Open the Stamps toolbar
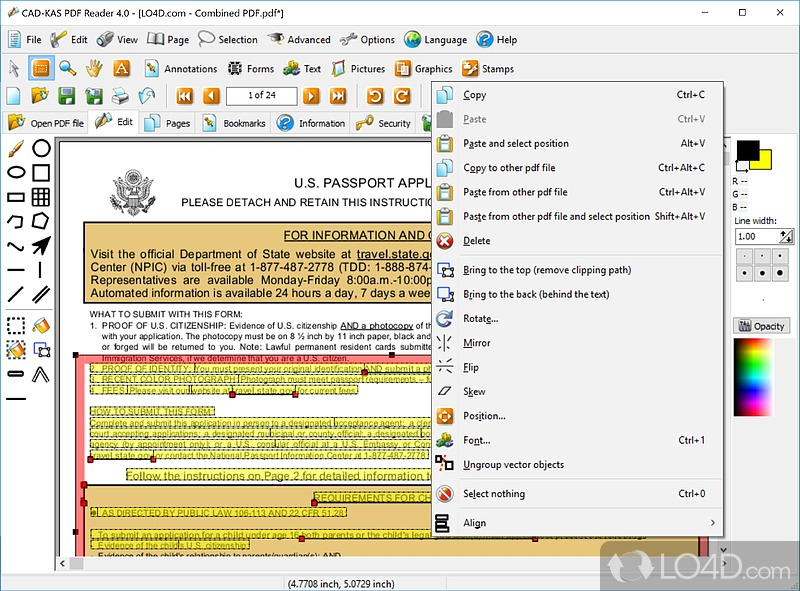Screen dimensions: 800x591 click(x=488, y=68)
